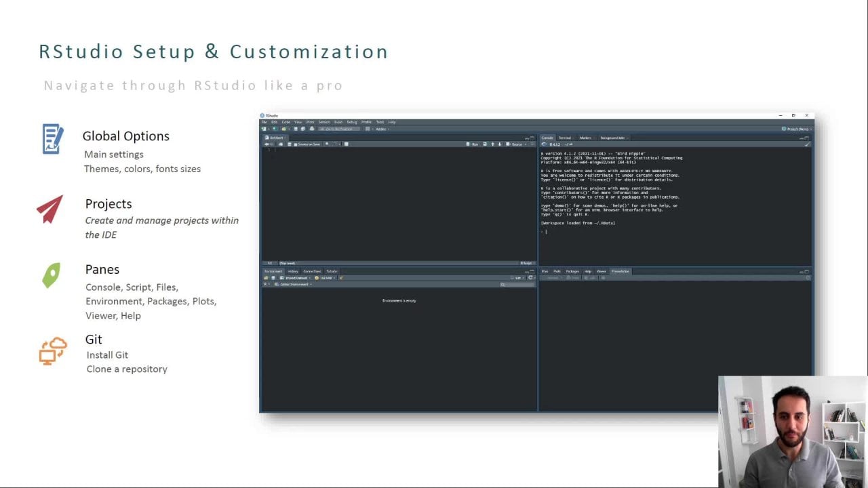Click the Go to file/function field
The width and height of the screenshot is (868, 488).
pos(339,129)
